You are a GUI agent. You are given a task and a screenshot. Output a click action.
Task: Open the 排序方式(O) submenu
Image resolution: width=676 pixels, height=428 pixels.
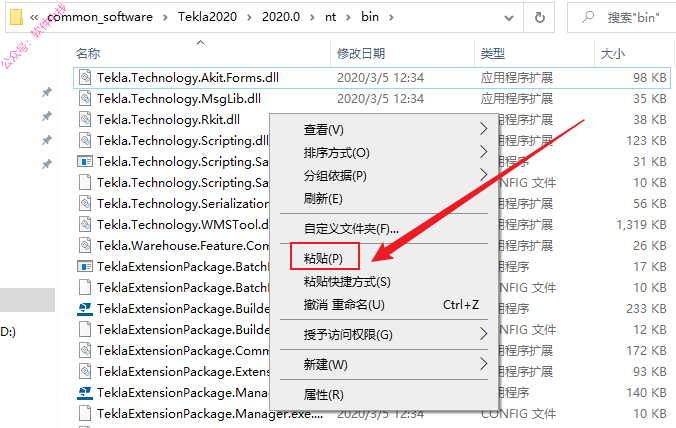pos(384,153)
